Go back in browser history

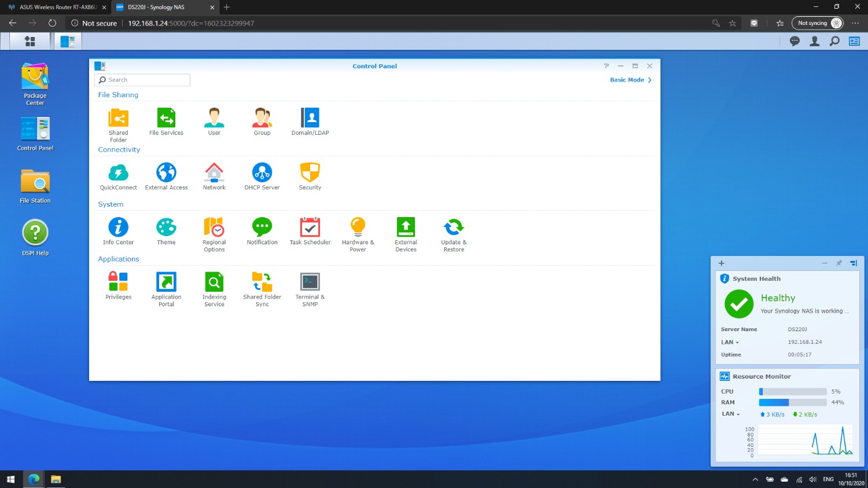click(13, 23)
